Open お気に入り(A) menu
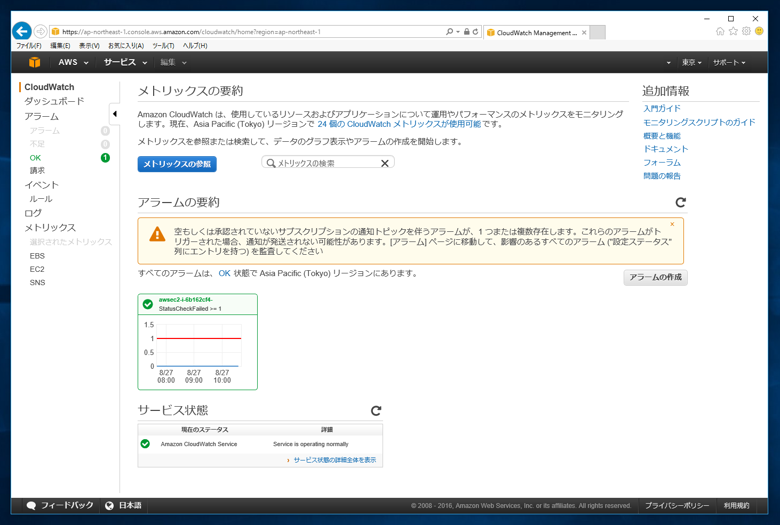 point(126,45)
